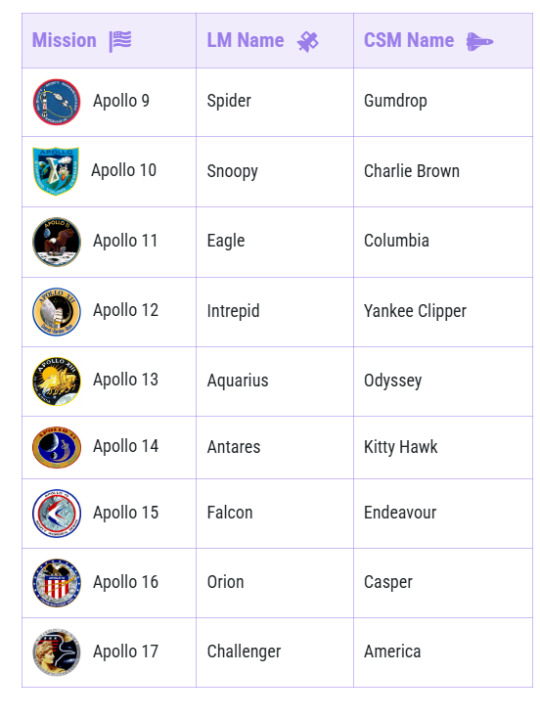The image size is (540, 719).
Task: Click the flag icon beside Mission header
Action: click(120, 41)
